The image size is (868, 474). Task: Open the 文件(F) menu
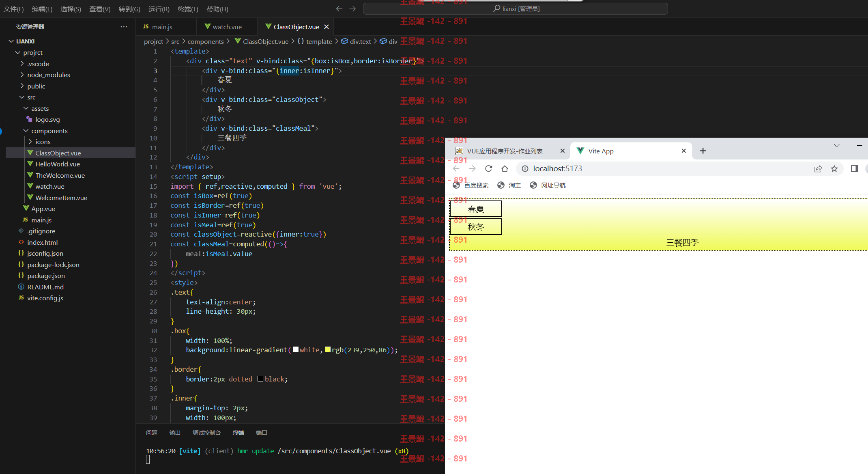point(14,9)
